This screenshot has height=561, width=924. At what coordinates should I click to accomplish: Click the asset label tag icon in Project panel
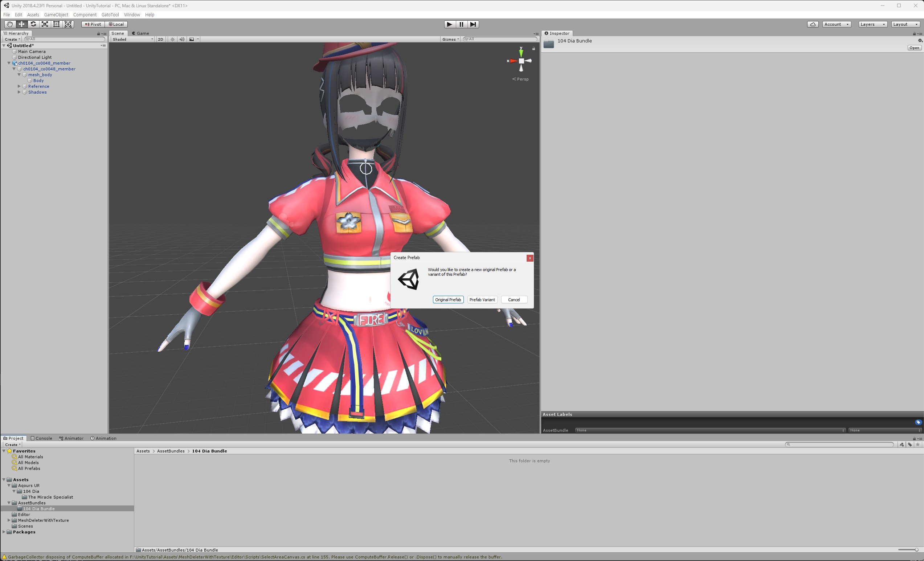910,445
